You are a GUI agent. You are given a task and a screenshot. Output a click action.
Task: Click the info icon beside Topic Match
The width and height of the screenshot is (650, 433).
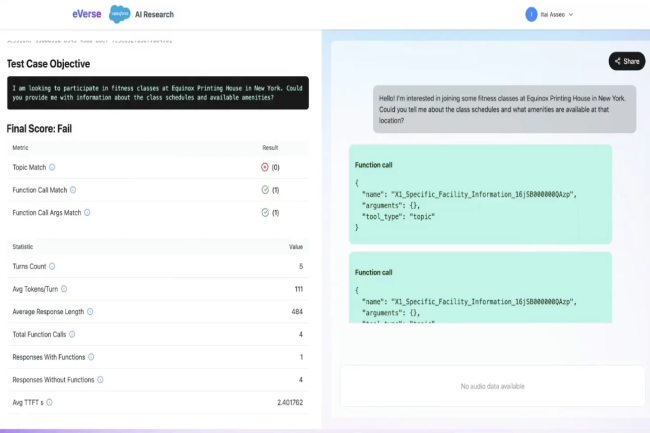coord(52,167)
